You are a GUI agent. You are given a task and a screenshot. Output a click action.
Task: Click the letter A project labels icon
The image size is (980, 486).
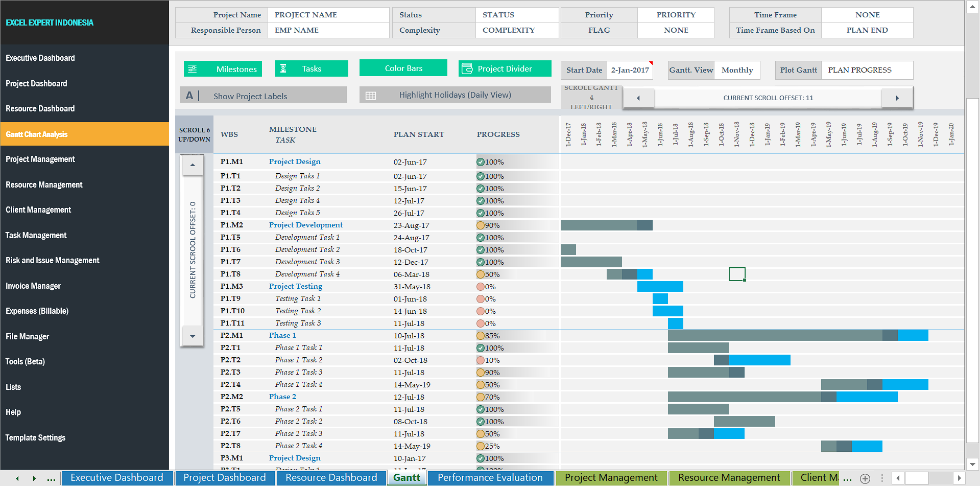[x=189, y=96]
